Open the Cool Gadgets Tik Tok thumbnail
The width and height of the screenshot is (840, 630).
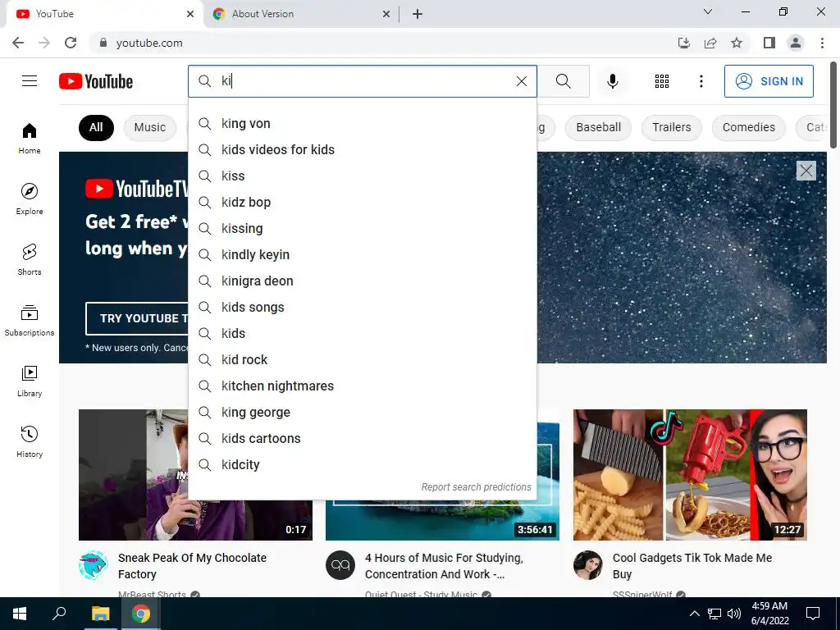coord(690,475)
